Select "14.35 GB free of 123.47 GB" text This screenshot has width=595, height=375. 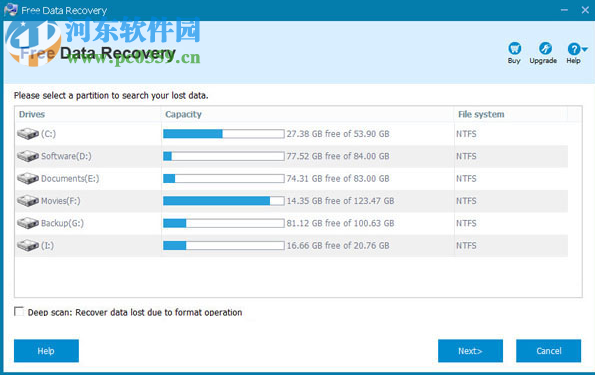click(x=340, y=201)
